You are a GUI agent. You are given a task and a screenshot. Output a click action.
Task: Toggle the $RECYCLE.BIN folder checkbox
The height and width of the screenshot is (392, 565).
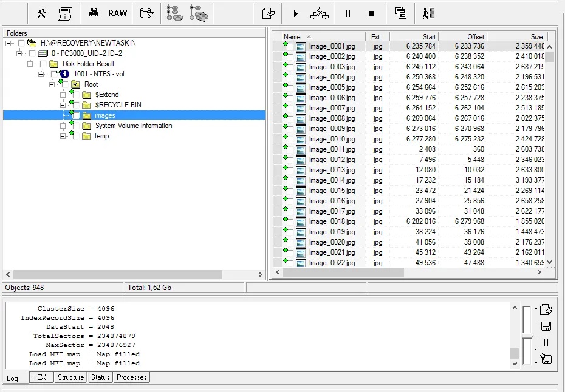click(76, 105)
